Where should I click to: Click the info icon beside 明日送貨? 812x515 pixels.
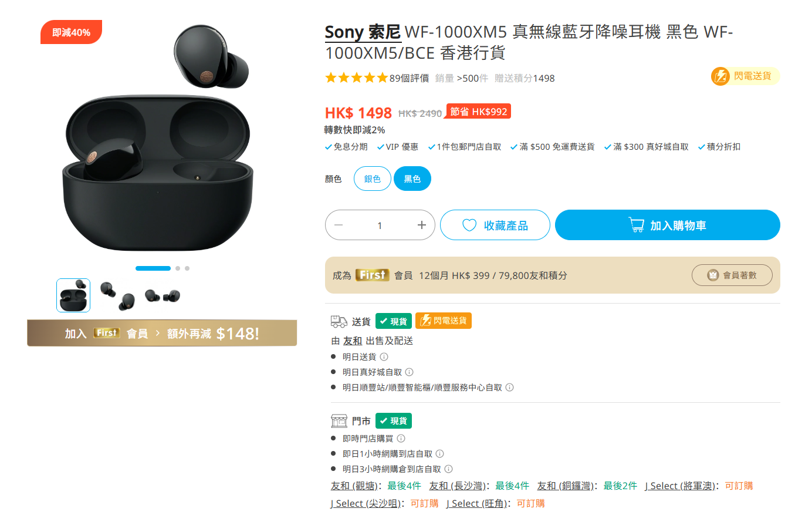(384, 356)
